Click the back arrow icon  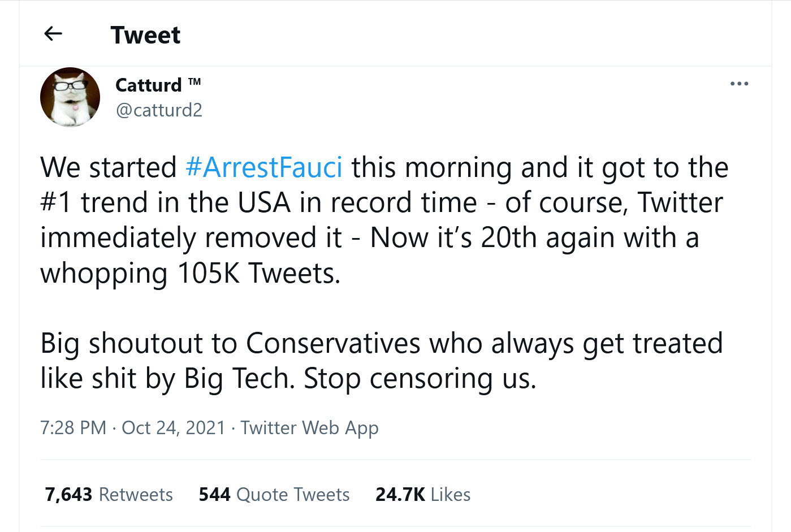(x=53, y=34)
